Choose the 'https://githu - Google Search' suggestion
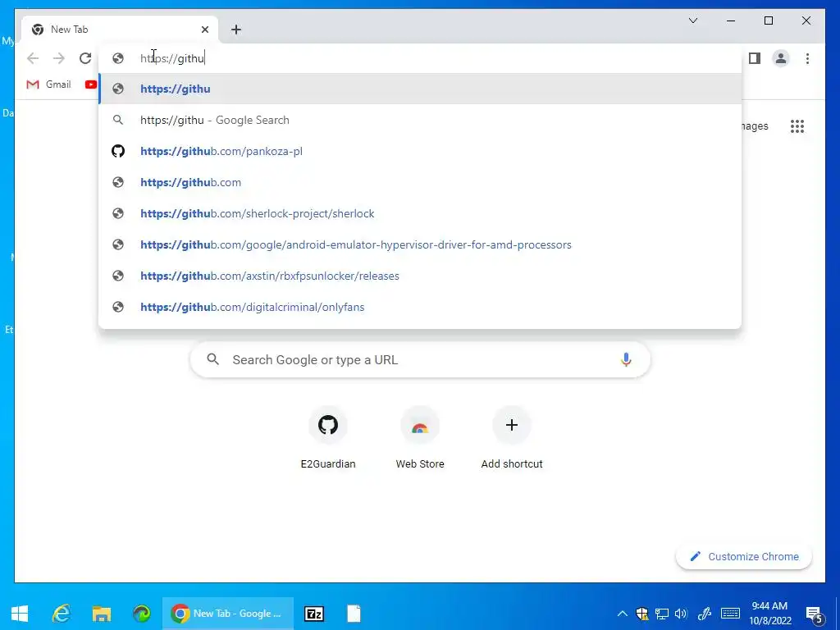840x630 pixels. 420,120
